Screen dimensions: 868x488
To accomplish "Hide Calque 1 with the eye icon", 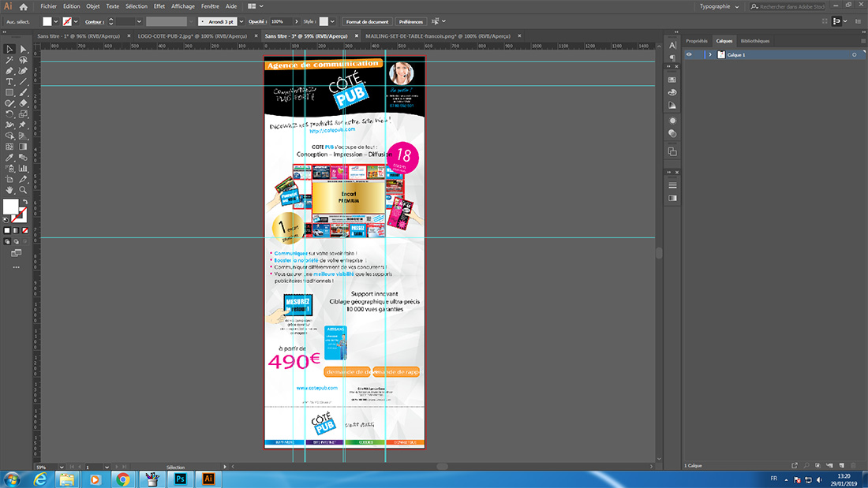I will coord(689,55).
